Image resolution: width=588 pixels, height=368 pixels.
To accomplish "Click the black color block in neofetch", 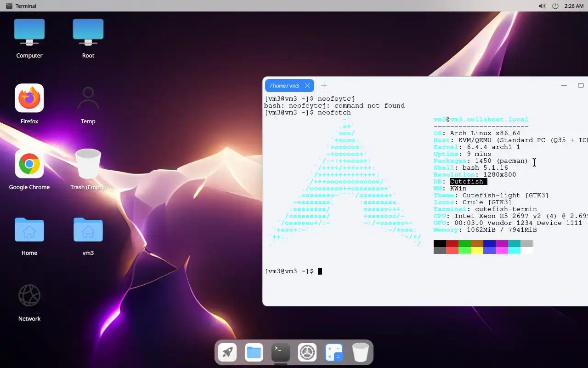I will (x=440, y=243).
